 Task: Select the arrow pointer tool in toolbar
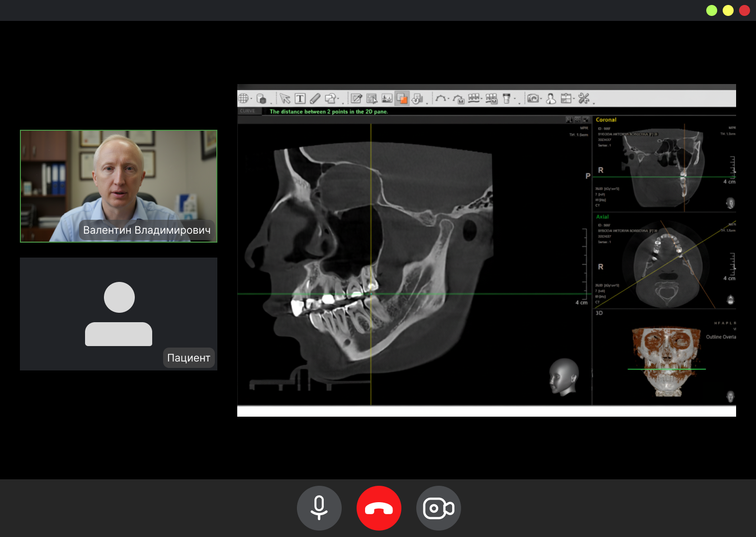[x=285, y=98]
